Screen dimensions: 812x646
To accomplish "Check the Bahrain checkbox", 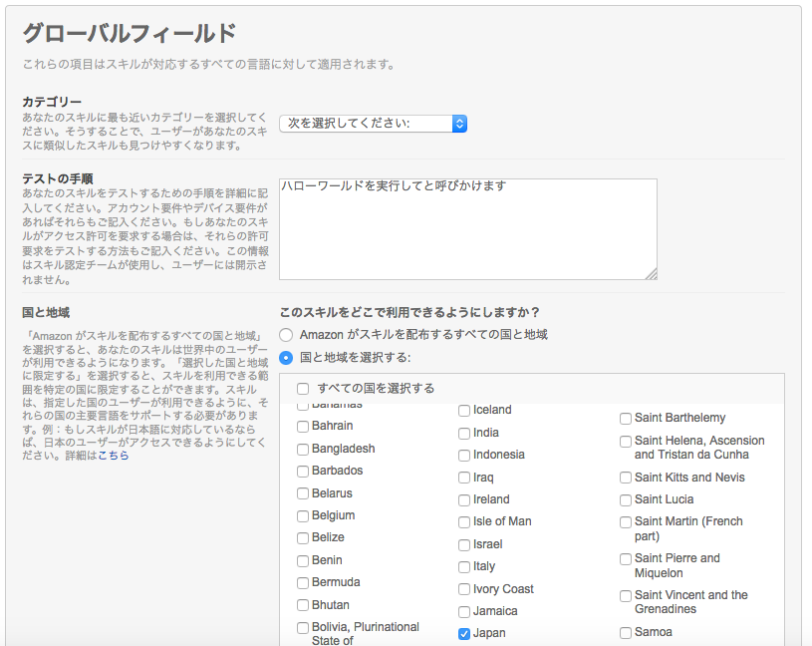I will tap(303, 427).
